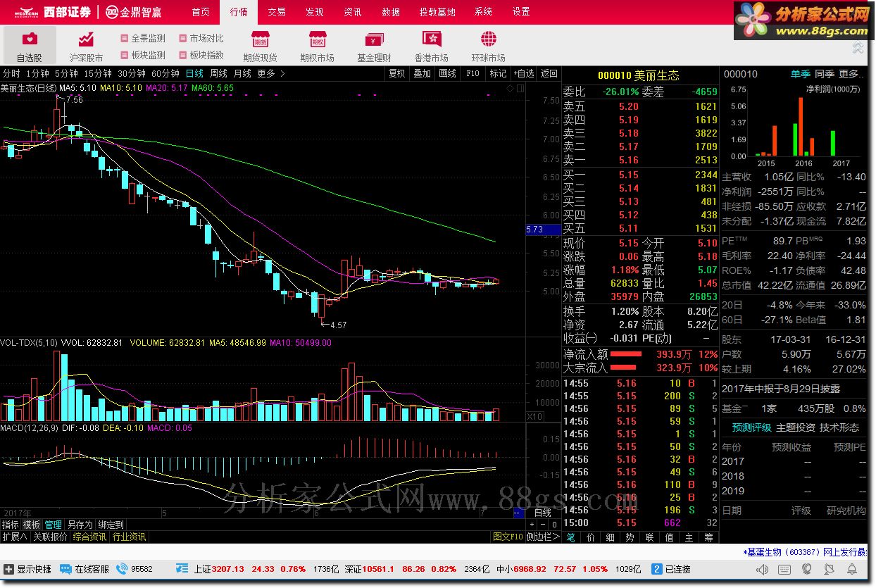Switch to 主题投资 tab

[x=796, y=427]
